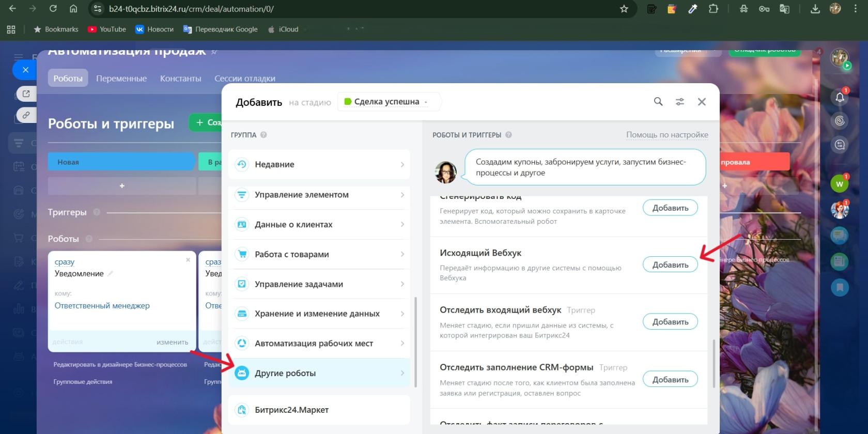Switch to the Переменные tab
This screenshot has height=434, width=868.
pos(121,79)
